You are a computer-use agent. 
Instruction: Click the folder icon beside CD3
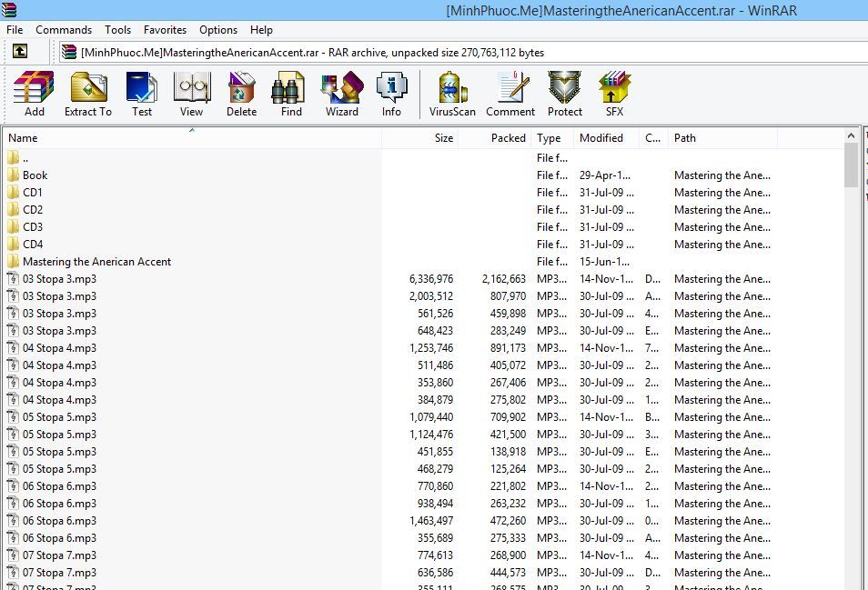click(14, 226)
